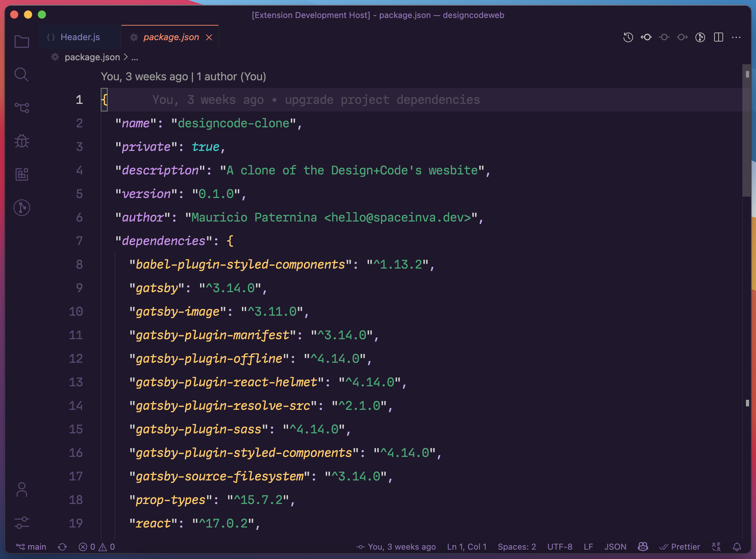
Task: Open the Run and Debug bug icon
Action: pos(21,141)
